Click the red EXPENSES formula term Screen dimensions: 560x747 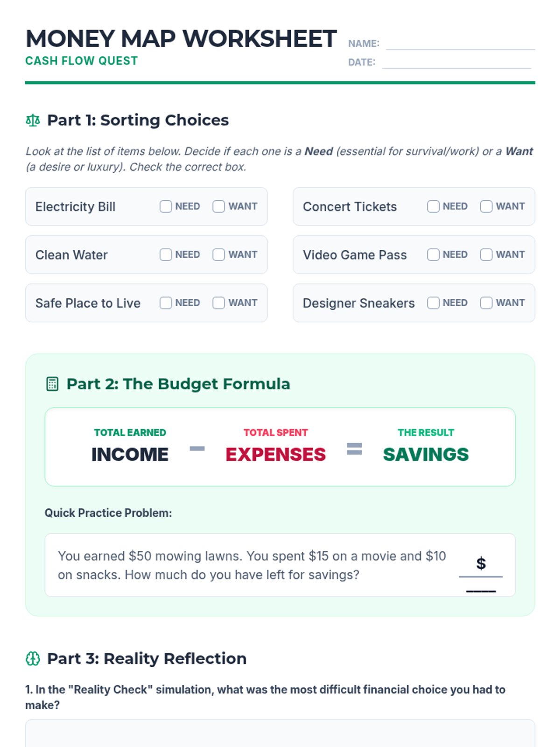(275, 454)
